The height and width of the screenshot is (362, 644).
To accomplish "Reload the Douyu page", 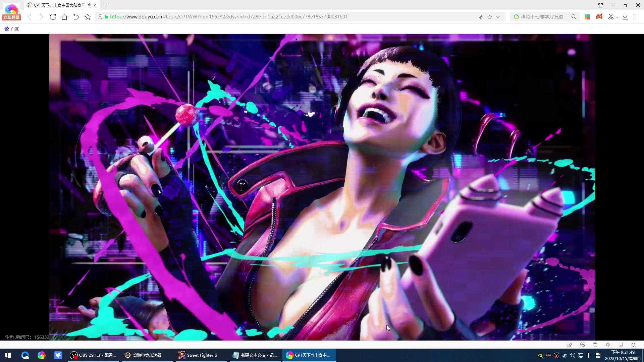I will [x=53, y=17].
